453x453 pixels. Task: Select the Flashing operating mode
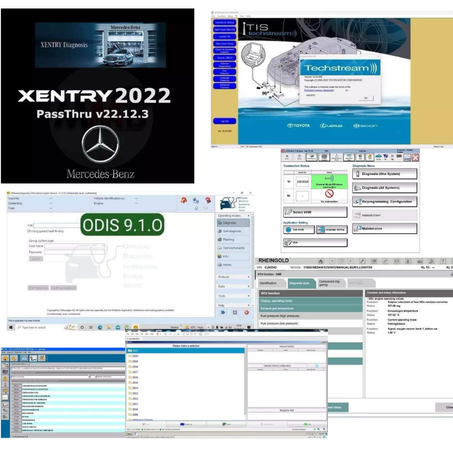coord(233,239)
